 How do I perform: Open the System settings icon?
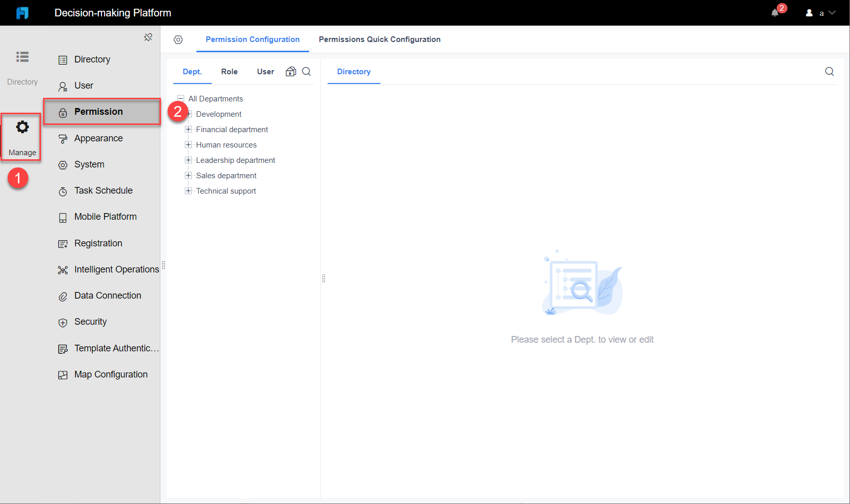(63, 165)
